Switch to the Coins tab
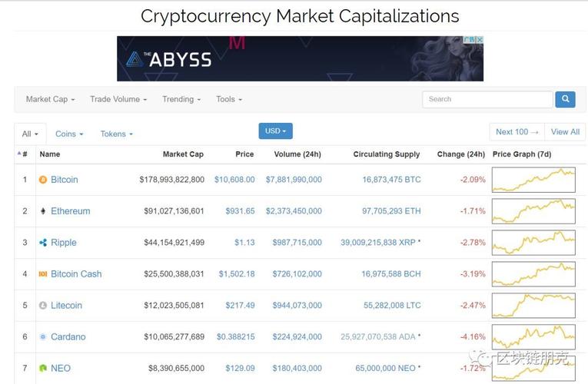588x384 pixels. 69,134
